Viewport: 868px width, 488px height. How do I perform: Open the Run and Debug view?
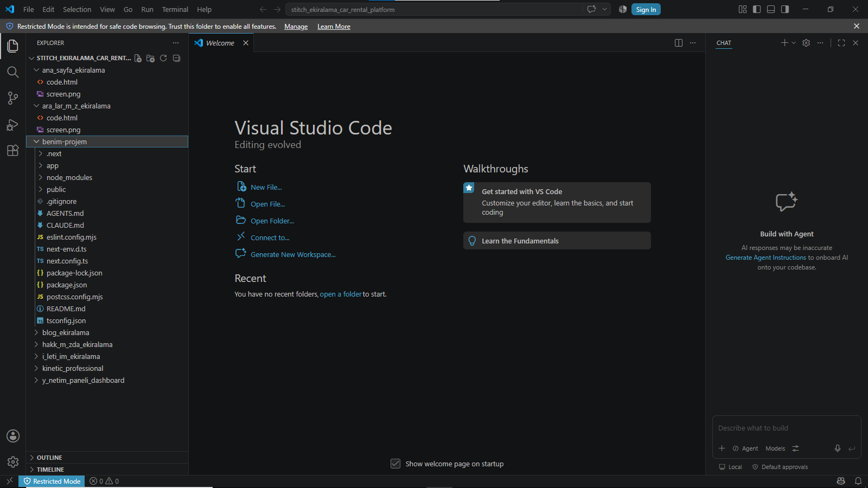coord(13,125)
